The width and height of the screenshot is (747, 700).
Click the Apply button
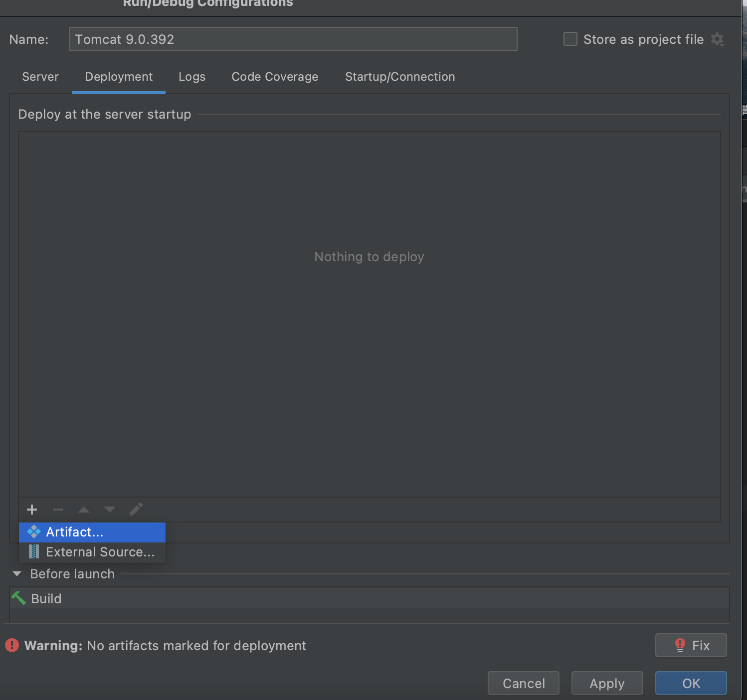(x=607, y=683)
